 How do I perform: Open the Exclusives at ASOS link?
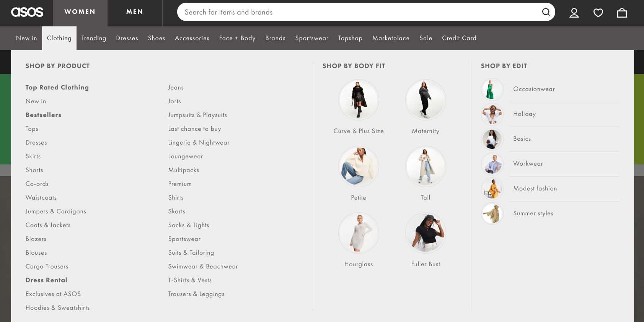point(53,294)
